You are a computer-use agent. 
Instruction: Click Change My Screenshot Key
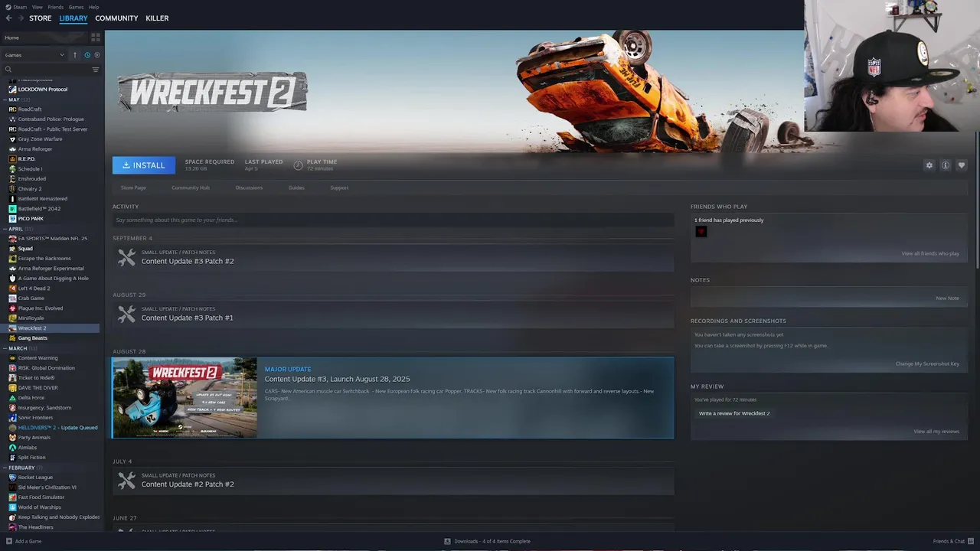(x=927, y=364)
